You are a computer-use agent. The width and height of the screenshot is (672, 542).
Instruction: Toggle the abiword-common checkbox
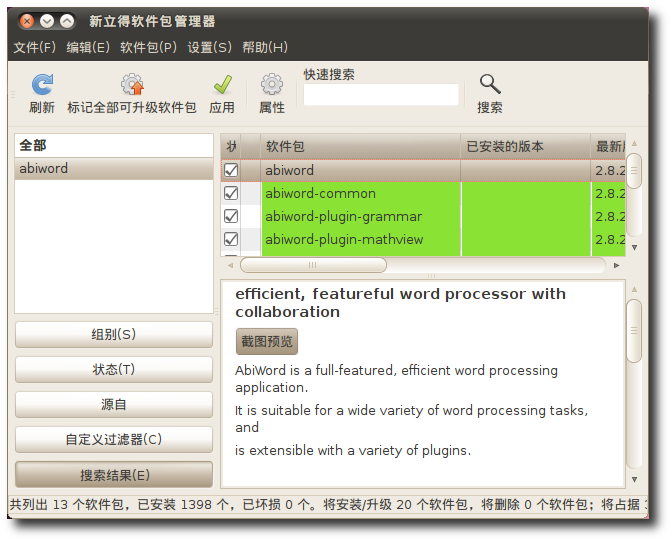click(231, 193)
